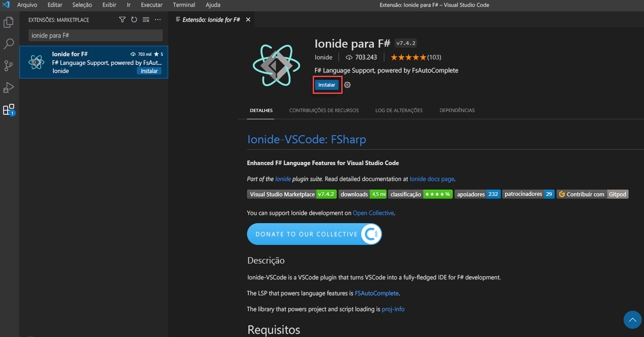The height and width of the screenshot is (337, 644).
Task: Clear the extension search results icon
Action: [x=145, y=20]
